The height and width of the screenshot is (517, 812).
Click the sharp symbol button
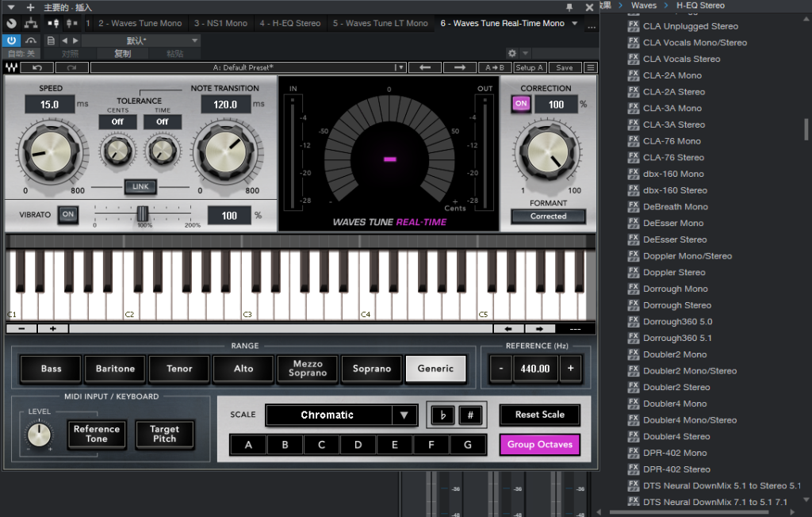pyautogui.click(x=470, y=415)
